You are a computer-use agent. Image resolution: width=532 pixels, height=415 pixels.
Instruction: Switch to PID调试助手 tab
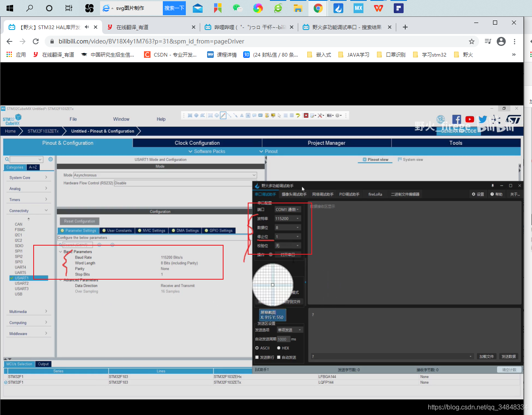[x=349, y=194]
